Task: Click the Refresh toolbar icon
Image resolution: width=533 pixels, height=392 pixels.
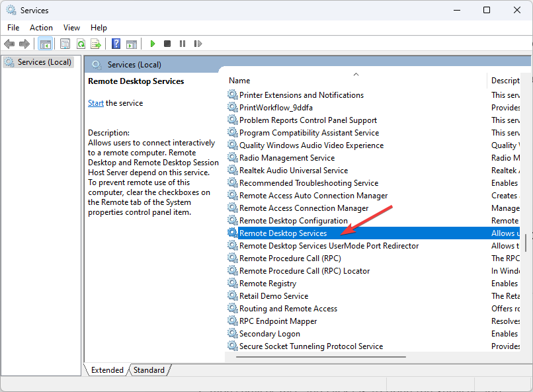Action: point(81,44)
